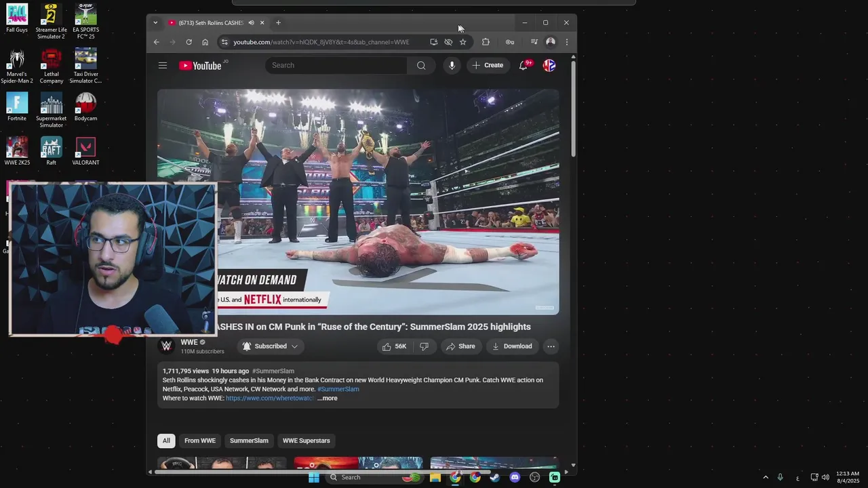Select the Bodycam desktop icon
This screenshot has width=868, height=488.
(85, 107)
